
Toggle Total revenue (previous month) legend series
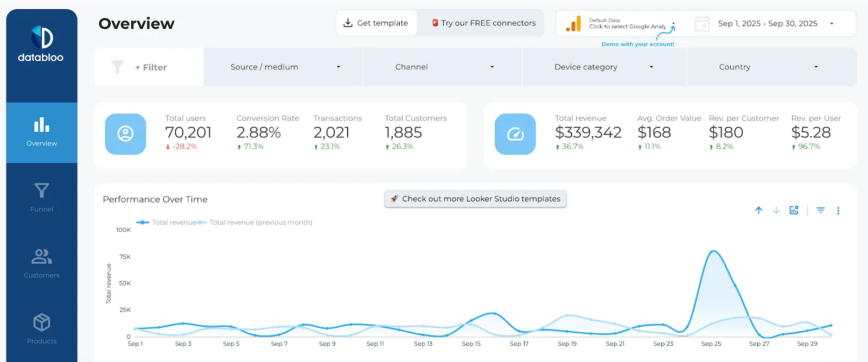point(254,223)
